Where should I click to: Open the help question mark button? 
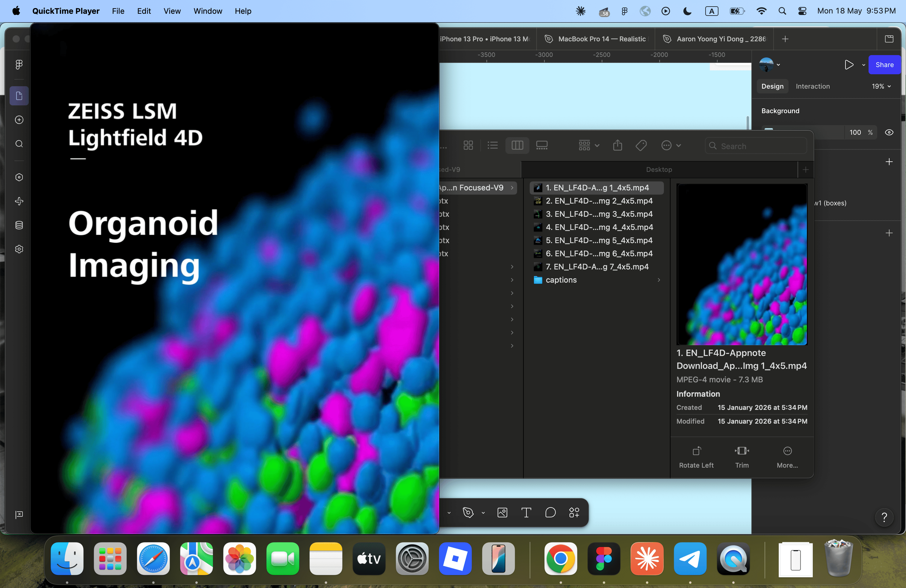(884, 517)
